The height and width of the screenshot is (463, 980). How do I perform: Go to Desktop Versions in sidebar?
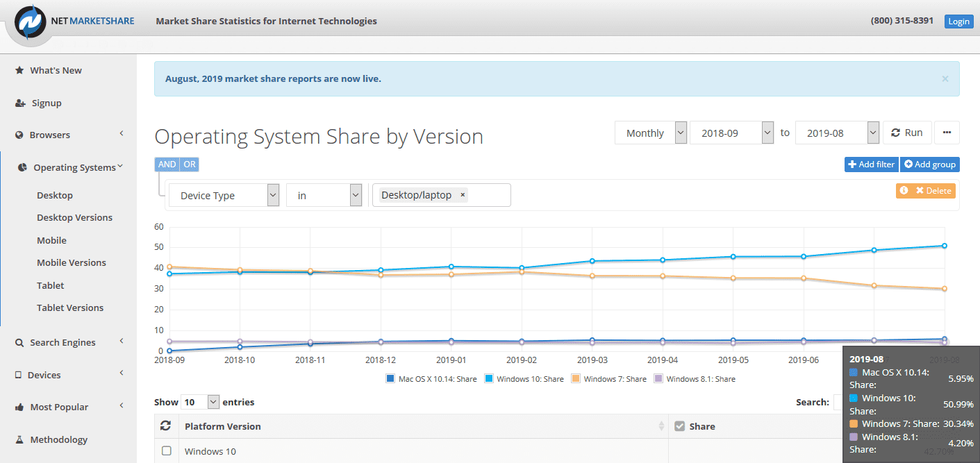[x=74, y=217]
